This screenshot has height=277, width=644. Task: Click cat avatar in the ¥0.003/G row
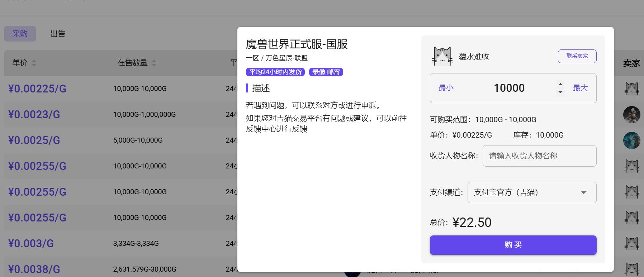pos(631,243)
